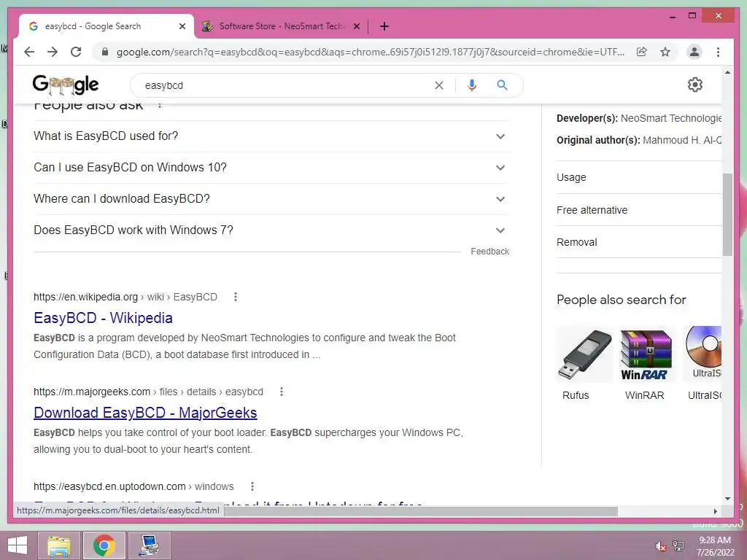Share this page from address bar

[642, 52]
